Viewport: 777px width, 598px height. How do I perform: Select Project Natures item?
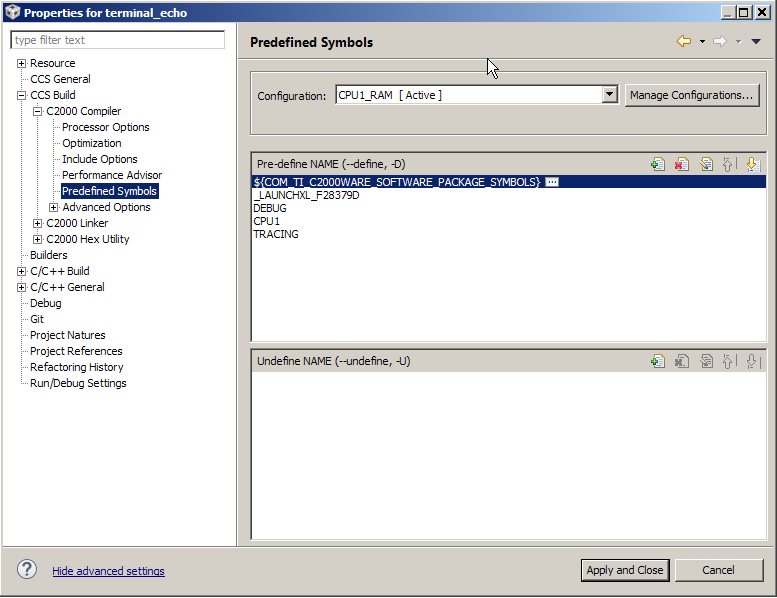(x=67, y=335)
